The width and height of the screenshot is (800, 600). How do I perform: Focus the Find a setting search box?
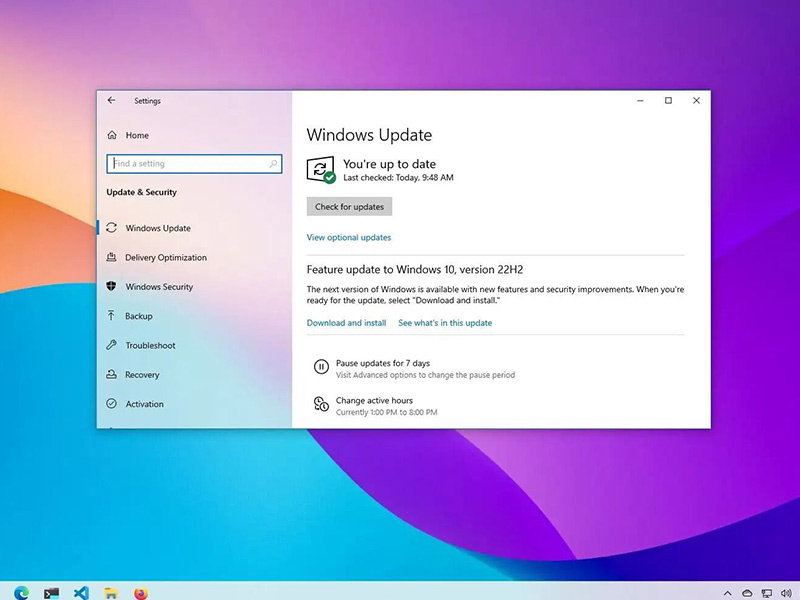click(x=194, y=164)
